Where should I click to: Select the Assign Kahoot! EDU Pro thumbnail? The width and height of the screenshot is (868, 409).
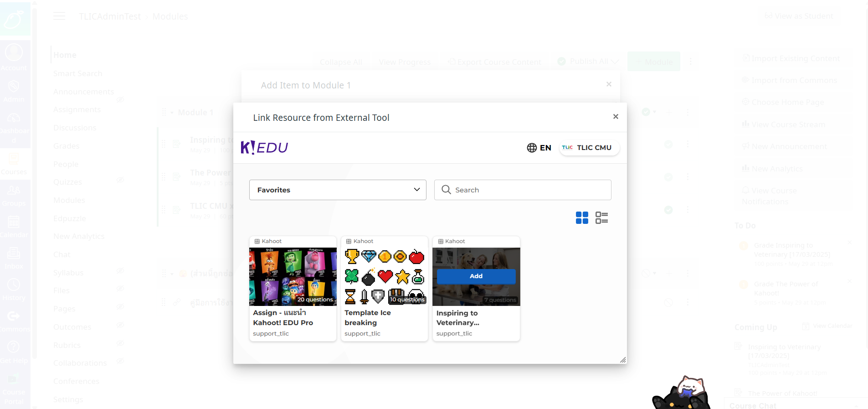(x=293, y=276)
